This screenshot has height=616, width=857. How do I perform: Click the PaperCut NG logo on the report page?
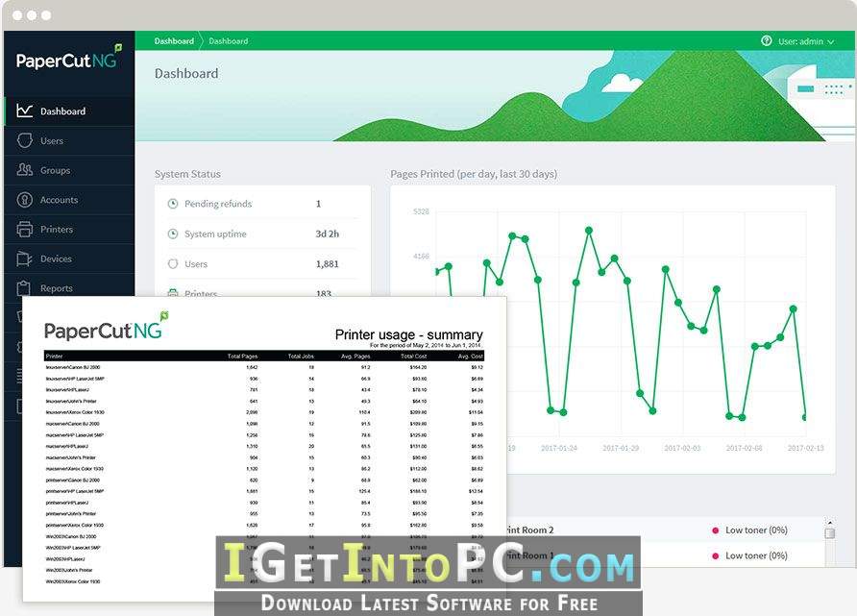tap(106, 327)
